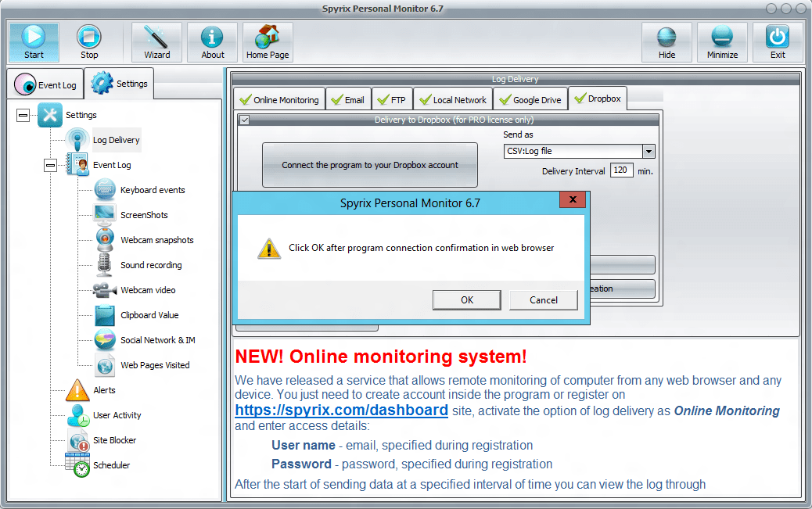
Task: Click the Exit power icon
Action: pos(778,42)
